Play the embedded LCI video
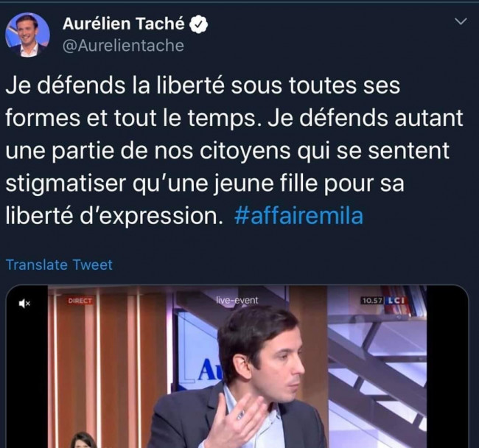Screen dimensions: 479x448 point(237,366)
